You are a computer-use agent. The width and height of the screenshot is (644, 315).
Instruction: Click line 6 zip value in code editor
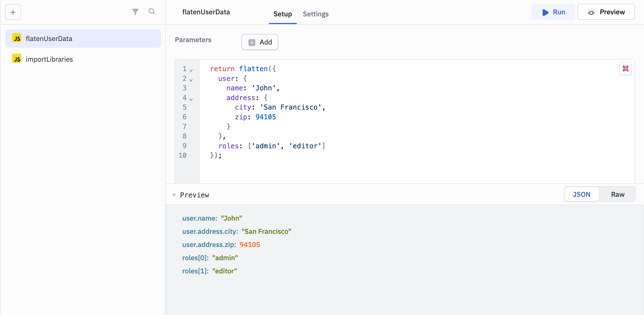coord(266,117)
